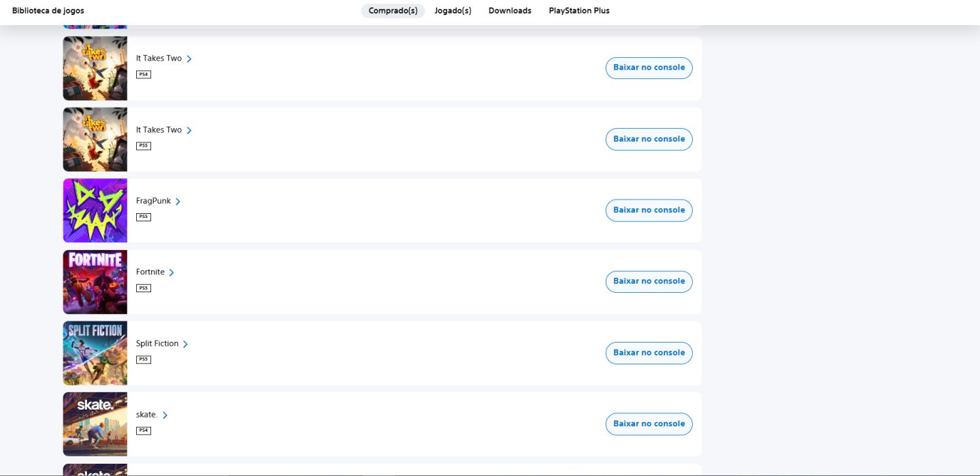Open the chevron next to Fortnite
Image resolution: width=980 pixels, height=476 pixels.
click(x=171, y=272)
